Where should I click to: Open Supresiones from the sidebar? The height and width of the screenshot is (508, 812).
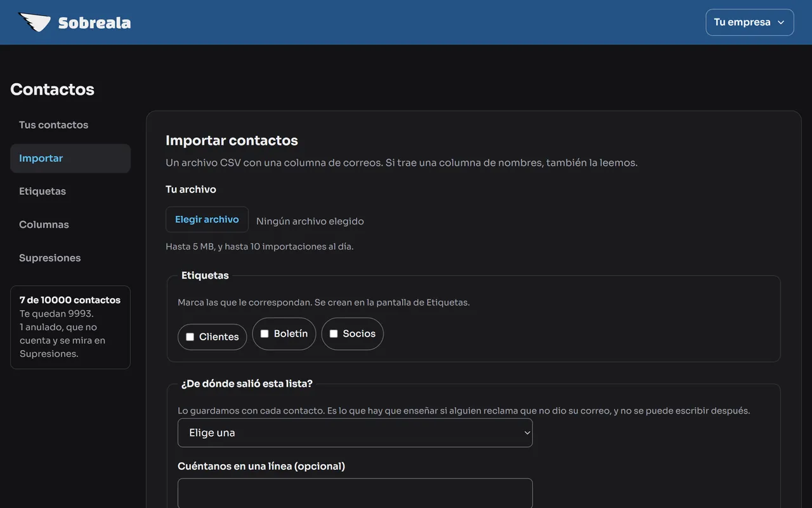tap(70, 258)
